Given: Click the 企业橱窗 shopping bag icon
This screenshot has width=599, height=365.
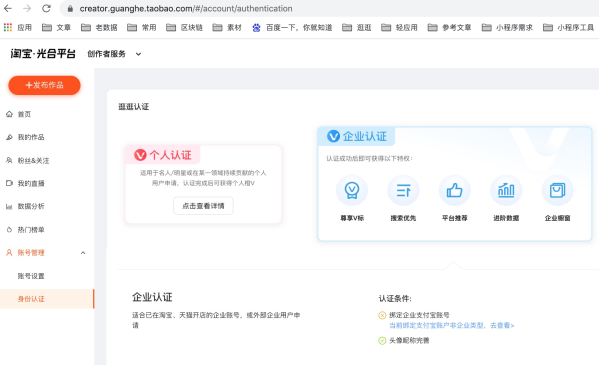Looking at the screenshot, I should point(557,190).
